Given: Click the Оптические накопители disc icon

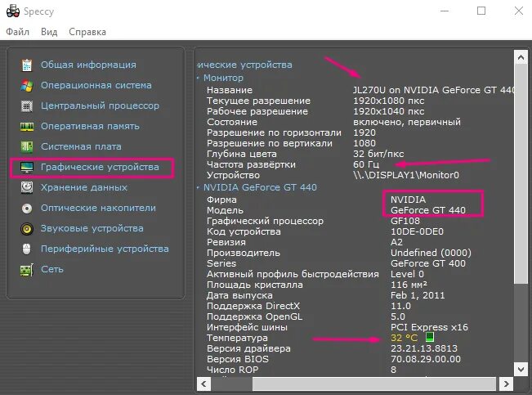Looking at the screenshot, I should 27,209.
